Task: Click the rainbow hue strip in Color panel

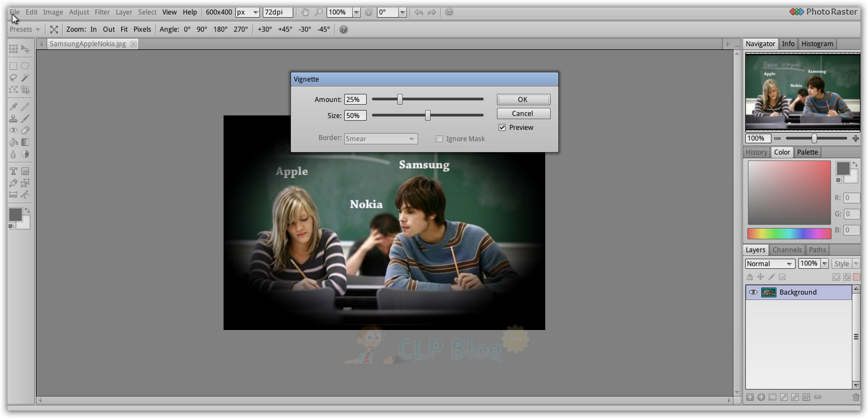Action: [789, 234]
